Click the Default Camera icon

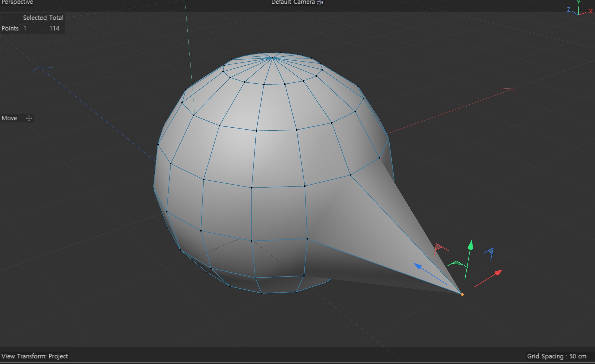point(320,2)
